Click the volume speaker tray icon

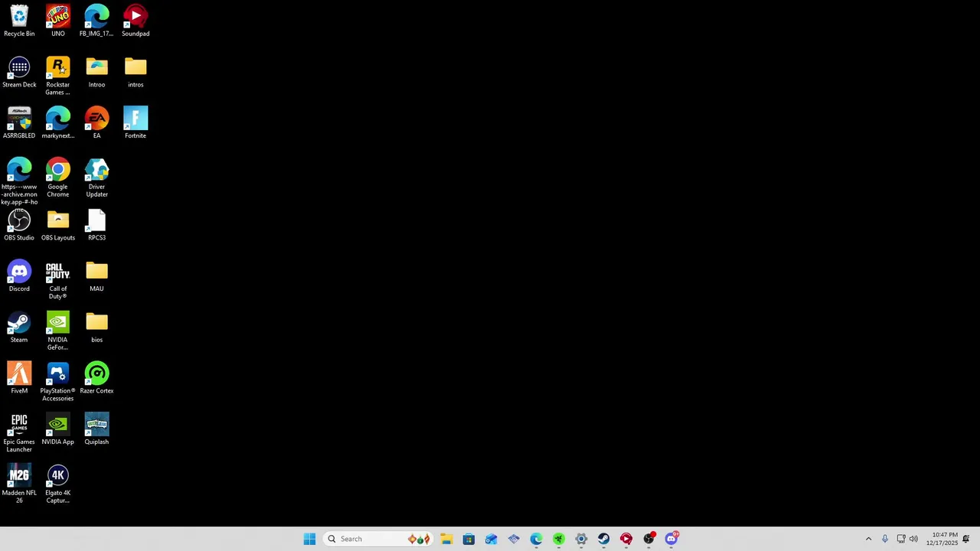click(913, 539)
